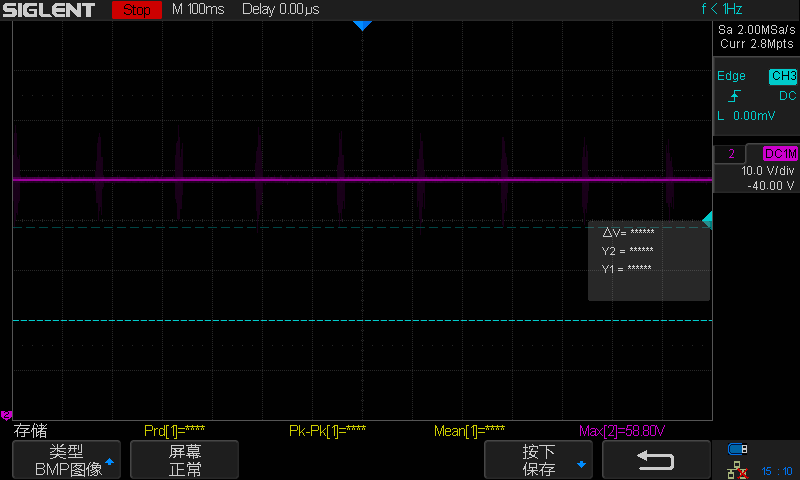800x480 pixels.
Task: Click the Y2 cursor readout
Action: pyautogui.click(x=627, y=251)
